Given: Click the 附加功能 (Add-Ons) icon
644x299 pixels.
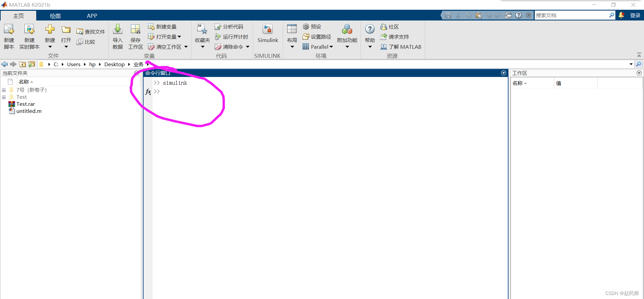Looking at the screenshot, I should (347, 30).
